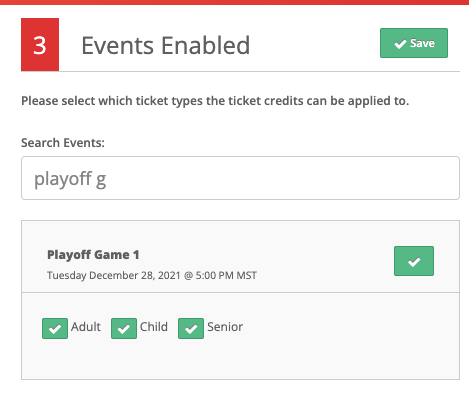Viewport: 469px width, 393px height.
Task: Focus the Search Events input field
Action: pos(240,178)
